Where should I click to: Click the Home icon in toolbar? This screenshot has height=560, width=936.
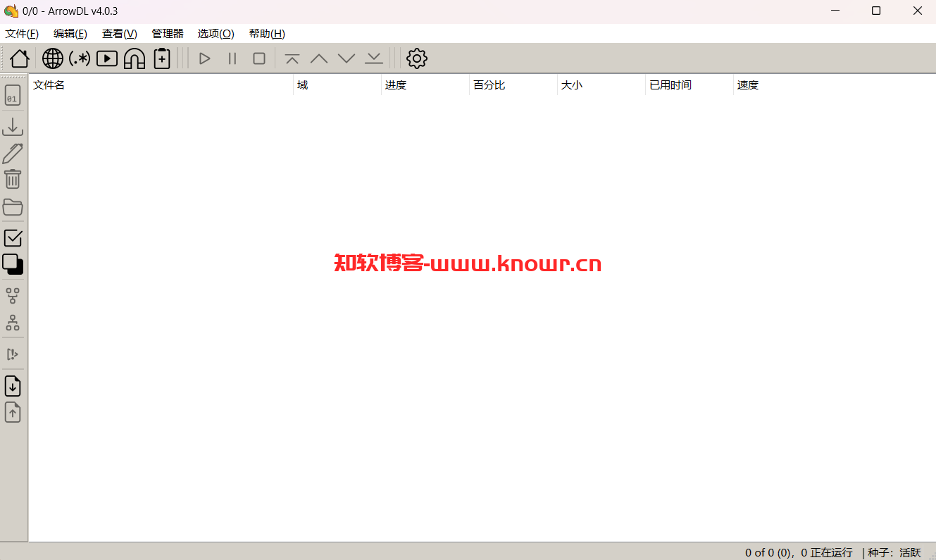(20, 58)
